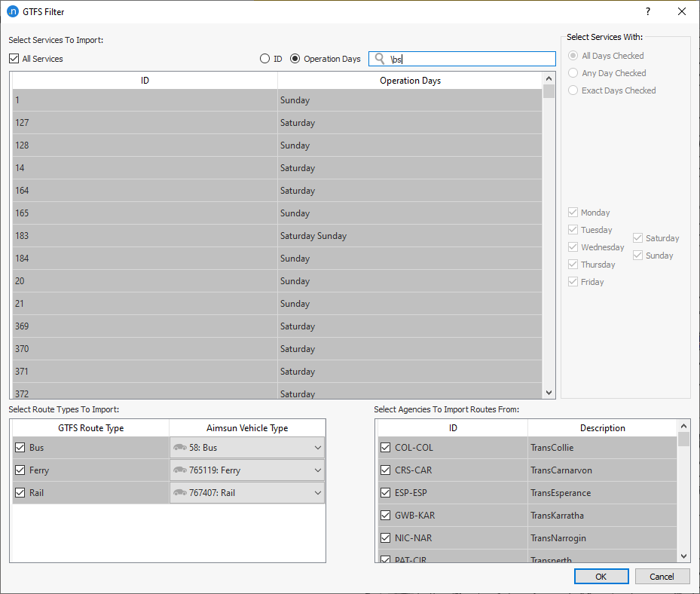Viewport: 700px width, 594px height.
Task: Open the Rail vehicle type dropdown
Action: click(318, 492)
